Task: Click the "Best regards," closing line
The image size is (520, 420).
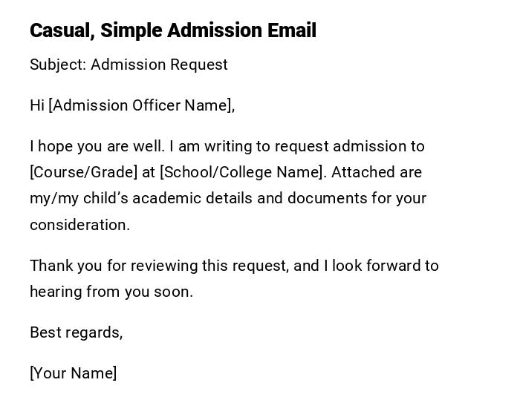Action: (76, 332)
